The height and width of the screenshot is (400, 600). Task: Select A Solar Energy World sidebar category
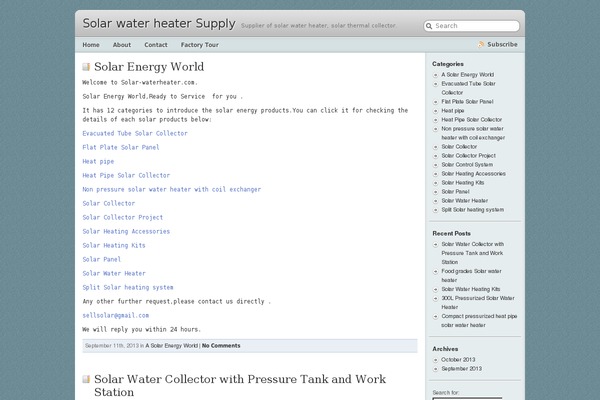(x=468, y=75)
